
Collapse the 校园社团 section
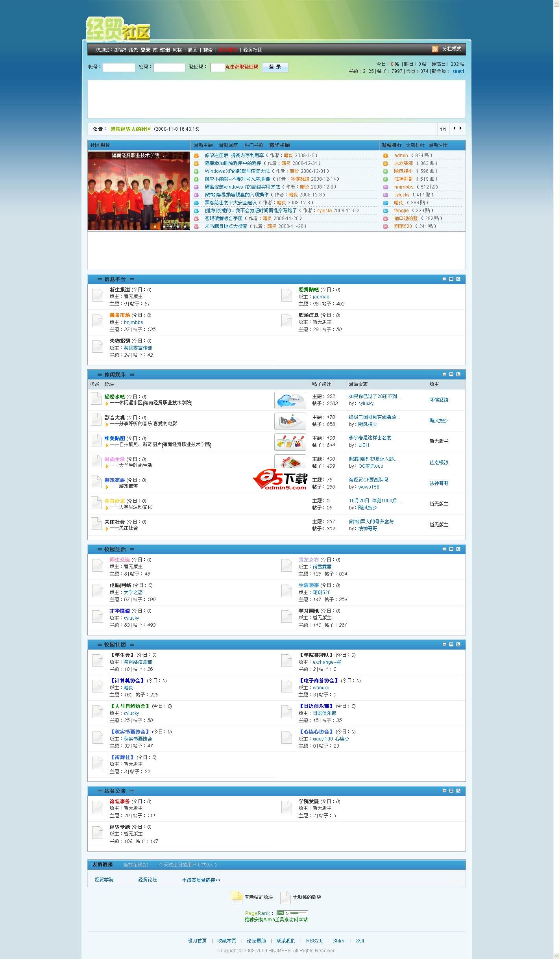444,644
